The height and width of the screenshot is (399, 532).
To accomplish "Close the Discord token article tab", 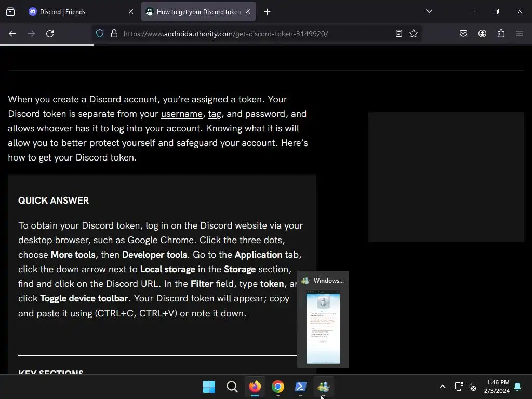I will 248,11.
